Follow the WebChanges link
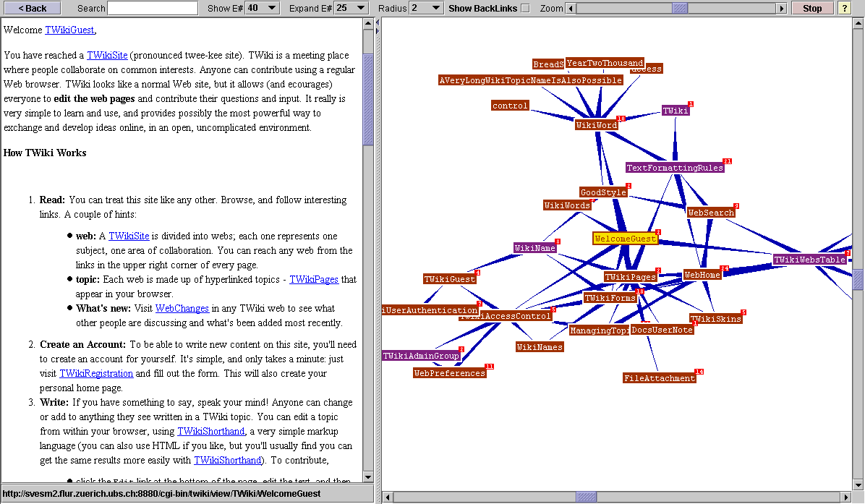Image resolution: width=865 pixels, height=504 pixels. [x=182, y=308]
